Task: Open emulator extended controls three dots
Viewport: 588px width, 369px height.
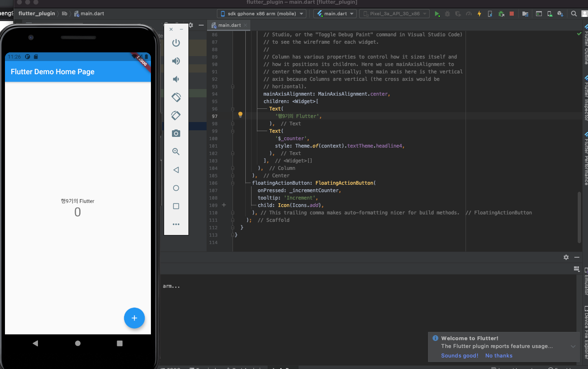Action: pyautogui.click(x=176, y=224)
